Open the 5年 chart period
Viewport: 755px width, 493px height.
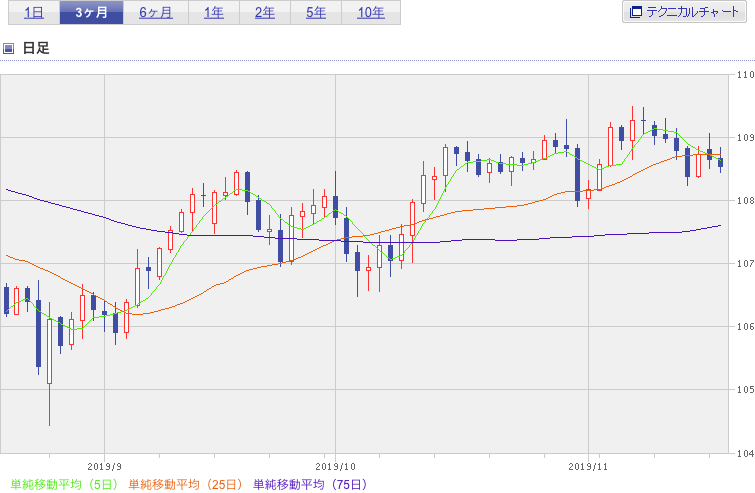(x=316, y=13)
